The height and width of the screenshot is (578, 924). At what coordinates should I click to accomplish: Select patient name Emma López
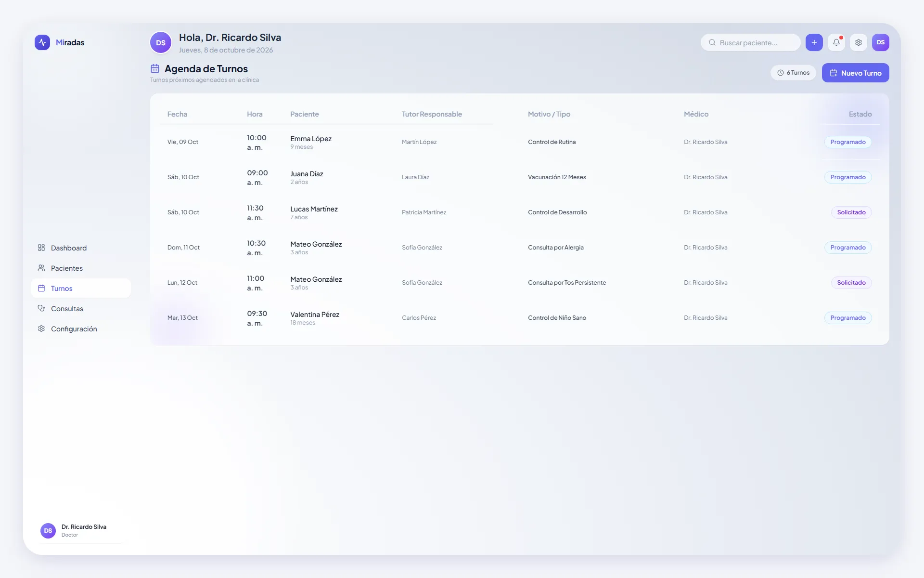pos(311,139)
